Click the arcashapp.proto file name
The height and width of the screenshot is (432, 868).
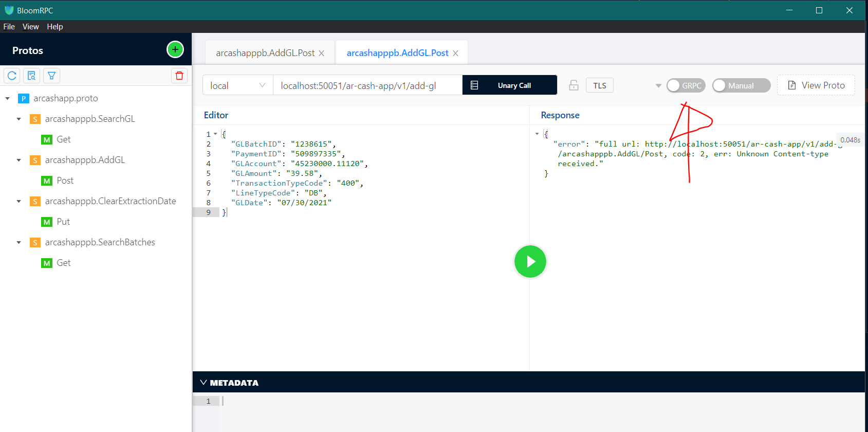tap(66, 98)
